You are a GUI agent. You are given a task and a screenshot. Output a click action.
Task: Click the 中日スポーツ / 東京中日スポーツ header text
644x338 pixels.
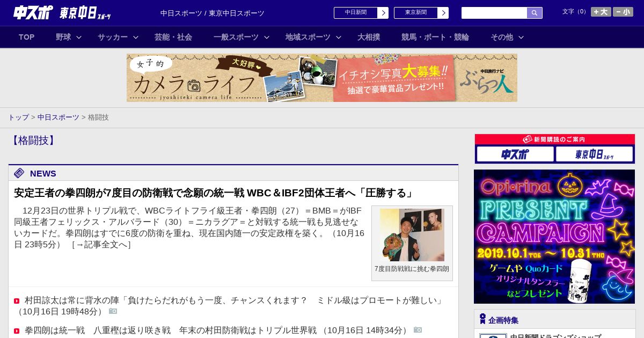213,13
